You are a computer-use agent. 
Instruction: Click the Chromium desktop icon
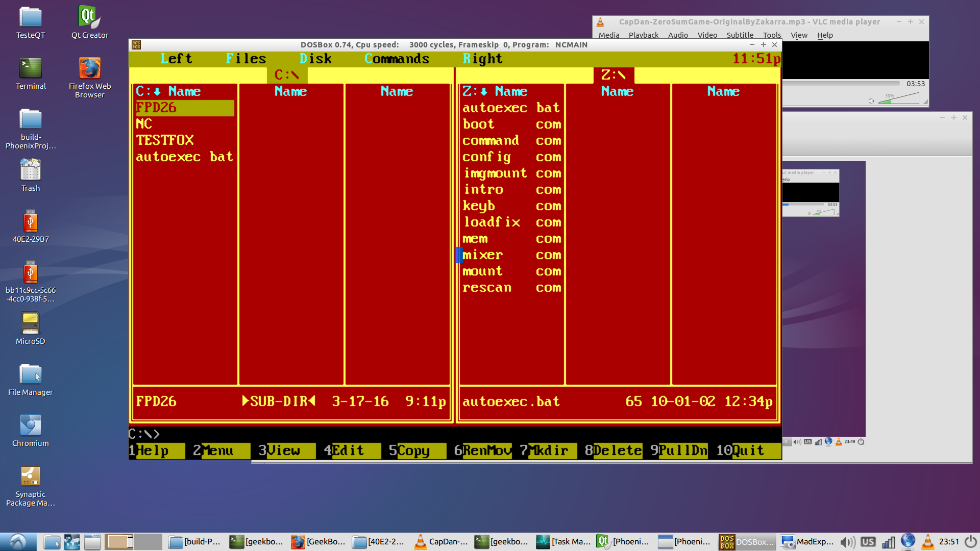coord(31,426)
